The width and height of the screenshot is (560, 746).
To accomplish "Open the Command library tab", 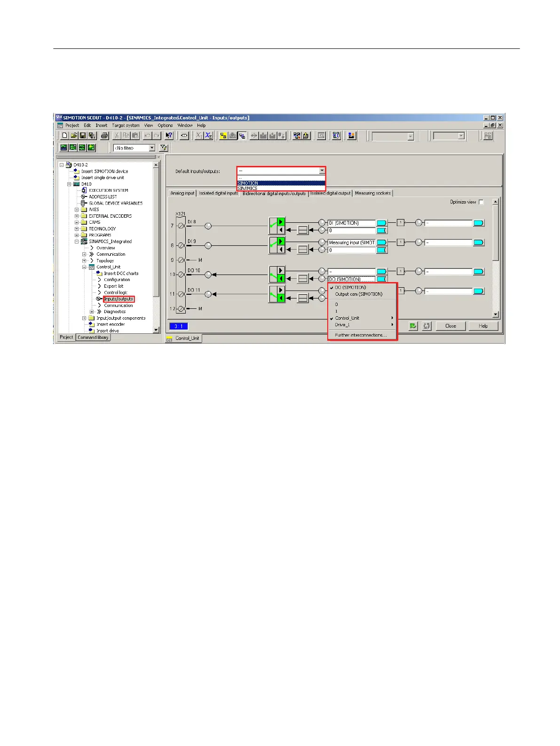I will pyautogui.click(x=93, y=338).
